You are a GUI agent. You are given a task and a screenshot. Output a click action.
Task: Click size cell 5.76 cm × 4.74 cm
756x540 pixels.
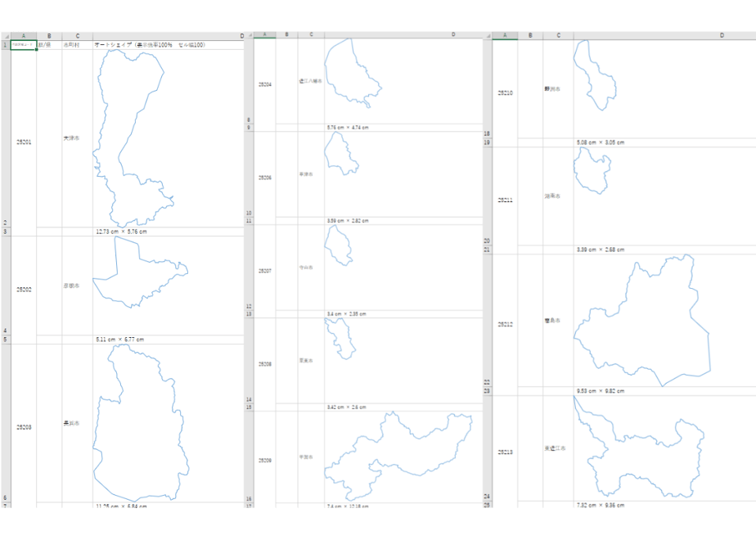403,128
